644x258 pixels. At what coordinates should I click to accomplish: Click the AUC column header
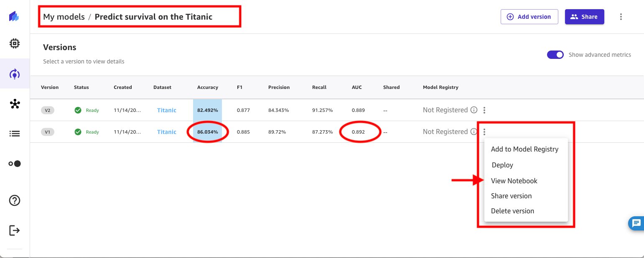[357, 87]
